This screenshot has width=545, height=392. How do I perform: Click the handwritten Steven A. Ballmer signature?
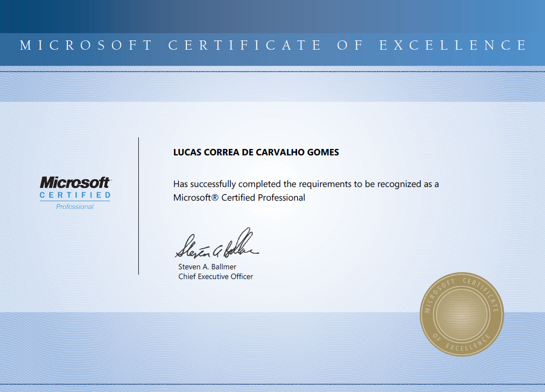tap(217, 243)
